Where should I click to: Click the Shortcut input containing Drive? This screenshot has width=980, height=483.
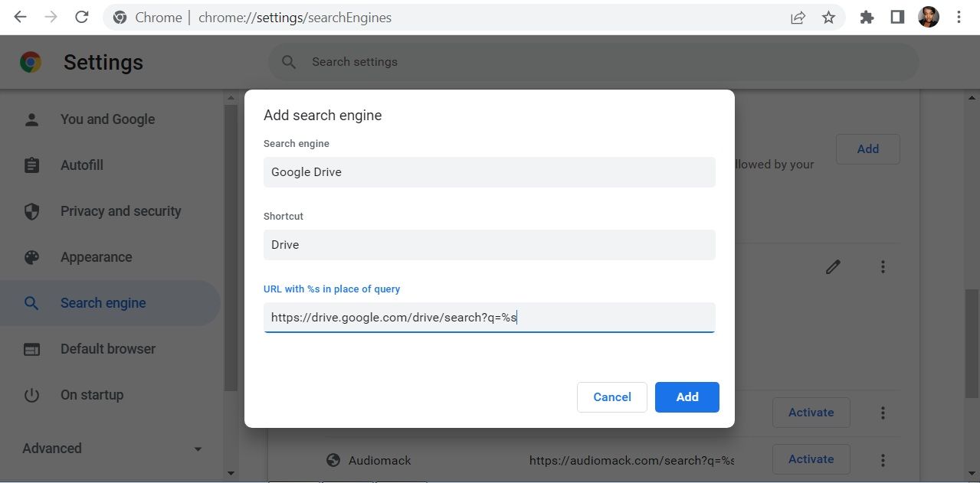pos(489,244)
